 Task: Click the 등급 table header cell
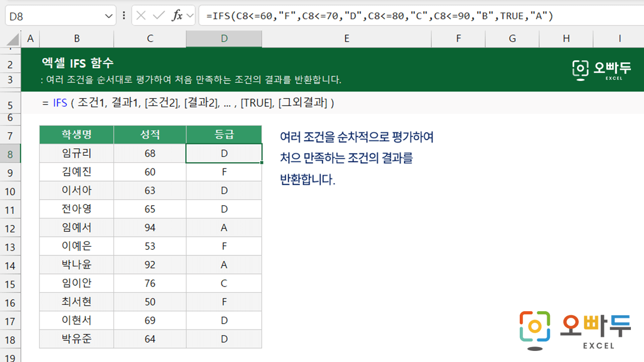point(224,135)
